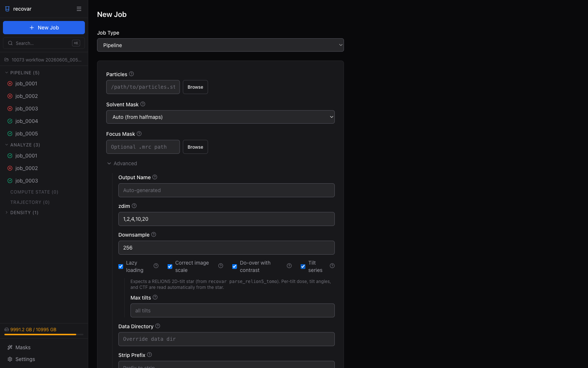
Task: Show help for Do-over with contrast
Action: 289,266
